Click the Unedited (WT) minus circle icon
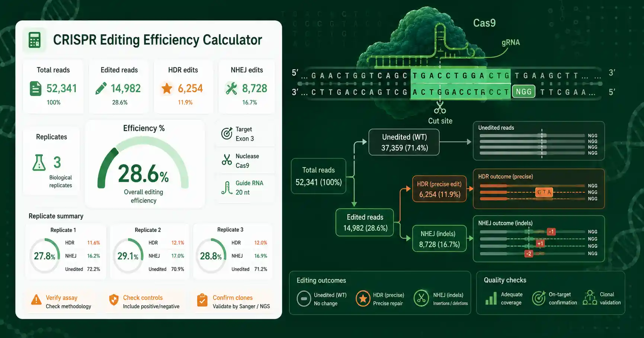The height and width of the screenshot is (338, 644). tap(304, 299)
